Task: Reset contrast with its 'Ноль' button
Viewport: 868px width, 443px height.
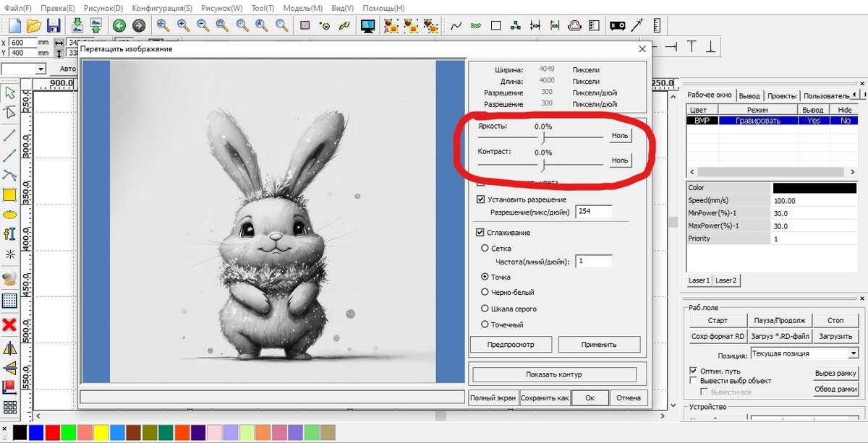Action: 620,160
